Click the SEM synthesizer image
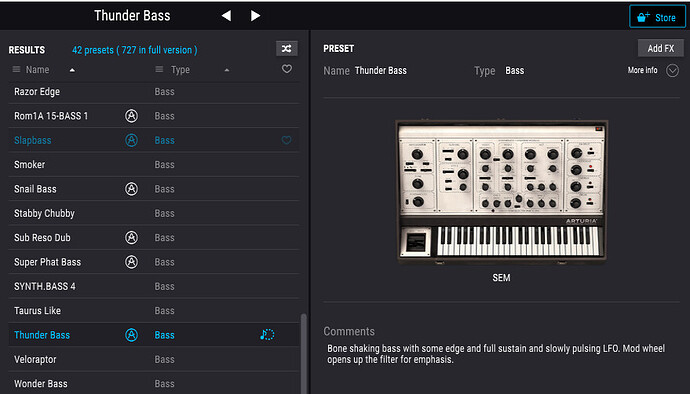 point(501,191)
